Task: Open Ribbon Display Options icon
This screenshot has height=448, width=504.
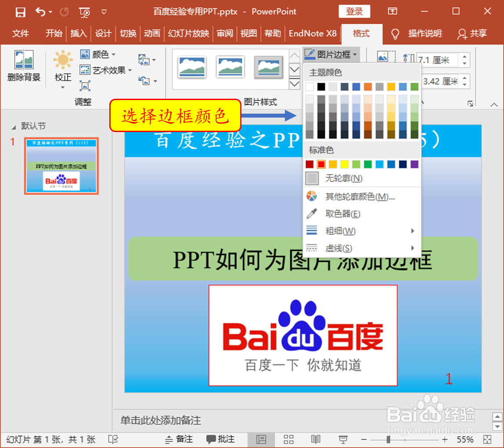Action: 392,11
